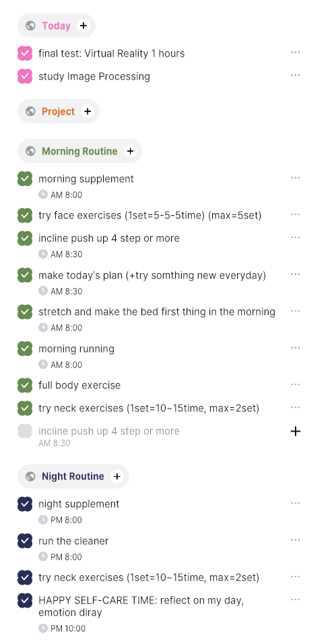Image resolution: width=336 pixels, height=644 pixels.
Task: Open the HAPPY SELF-CARE TIME task text
Action: pos(141,607)
